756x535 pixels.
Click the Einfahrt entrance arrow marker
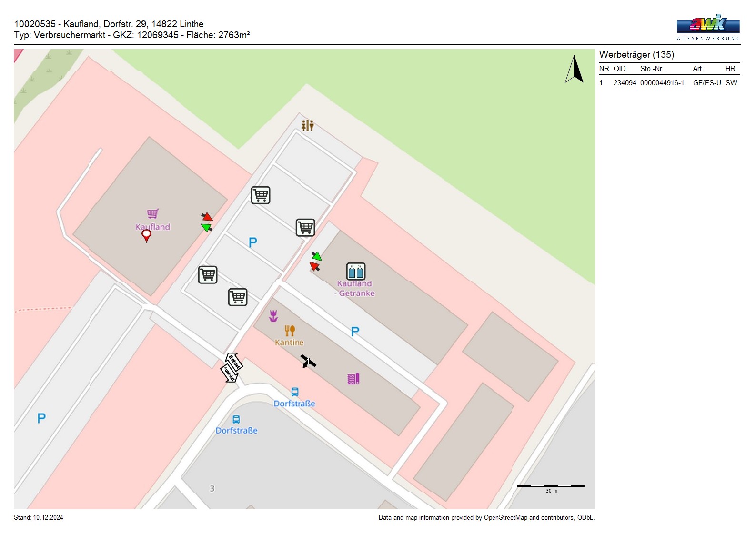pos(234,362)
